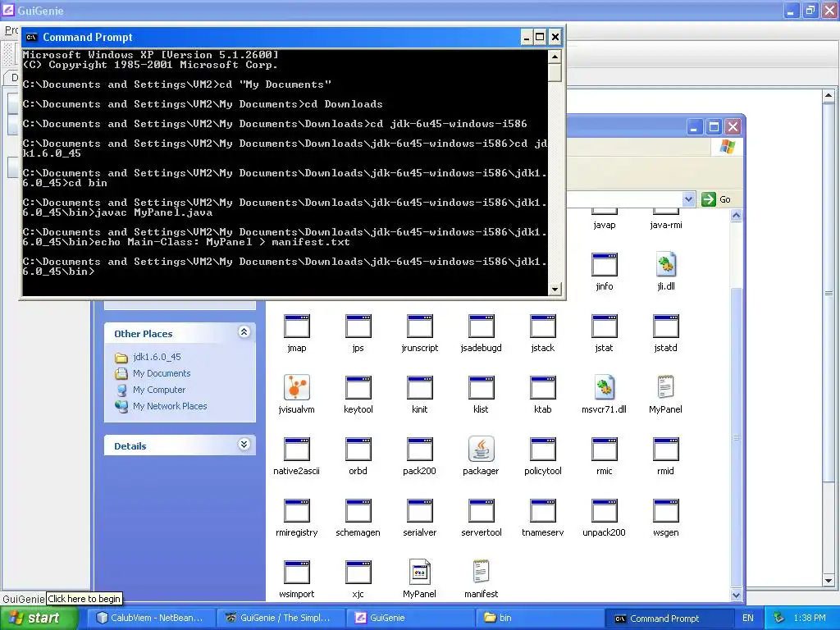Open the My Network Places link
This screenshot has width=840, height=630.
tap(170, 406)
